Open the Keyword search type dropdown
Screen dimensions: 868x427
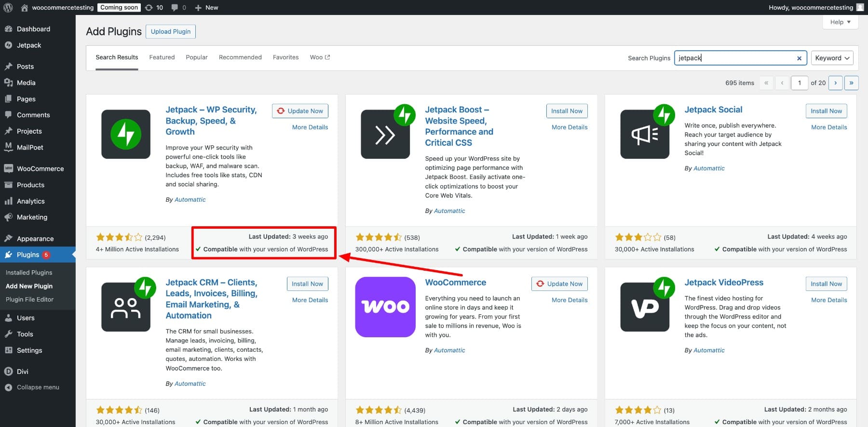(832, 58)
